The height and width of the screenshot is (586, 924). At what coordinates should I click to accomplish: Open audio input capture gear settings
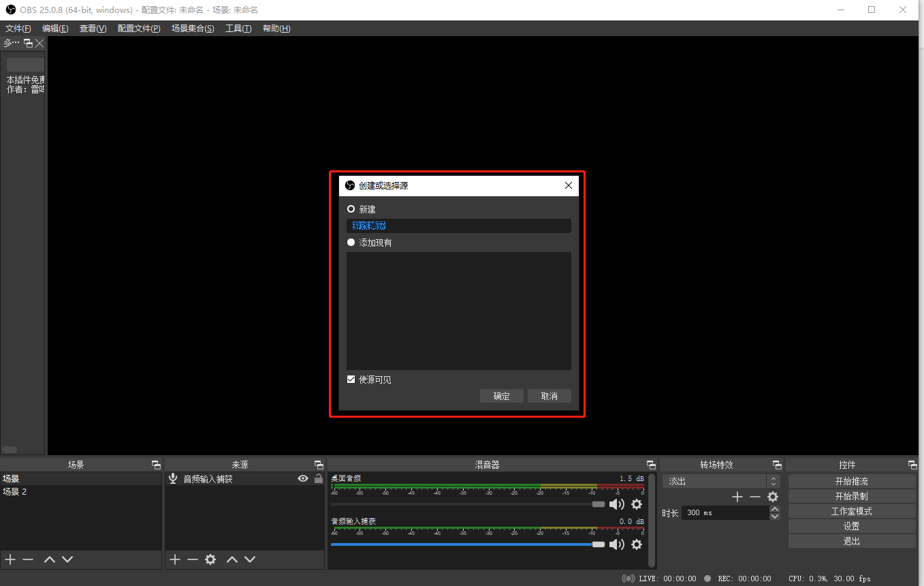point(637,544)
